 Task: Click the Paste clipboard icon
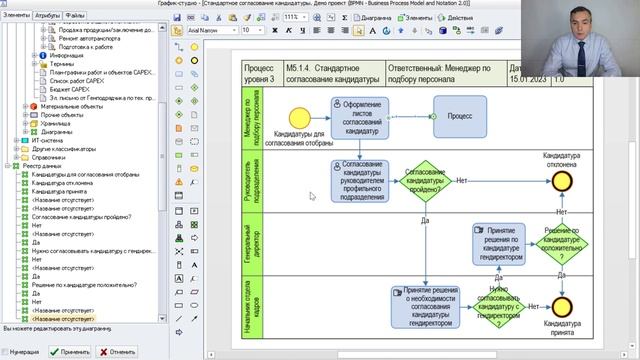click(233, 18)
